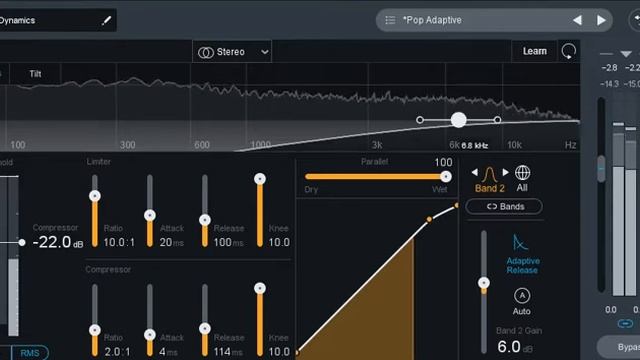Click the Learn button

point(535,51)
